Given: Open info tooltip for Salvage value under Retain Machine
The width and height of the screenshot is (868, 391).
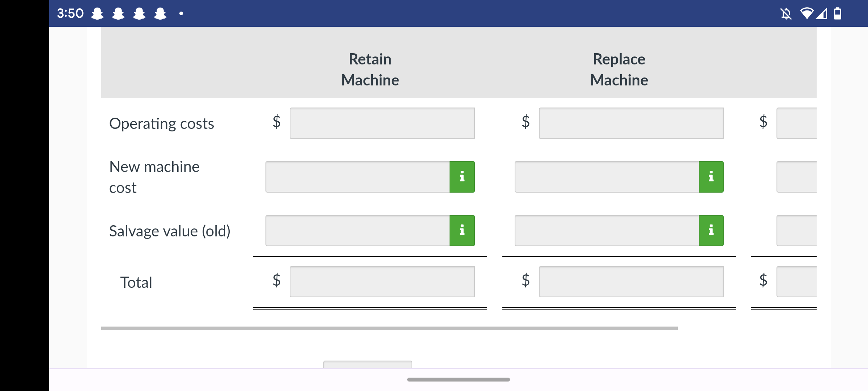Looking at the screenshot, I should pyautogui.click(x=462, y=230).
